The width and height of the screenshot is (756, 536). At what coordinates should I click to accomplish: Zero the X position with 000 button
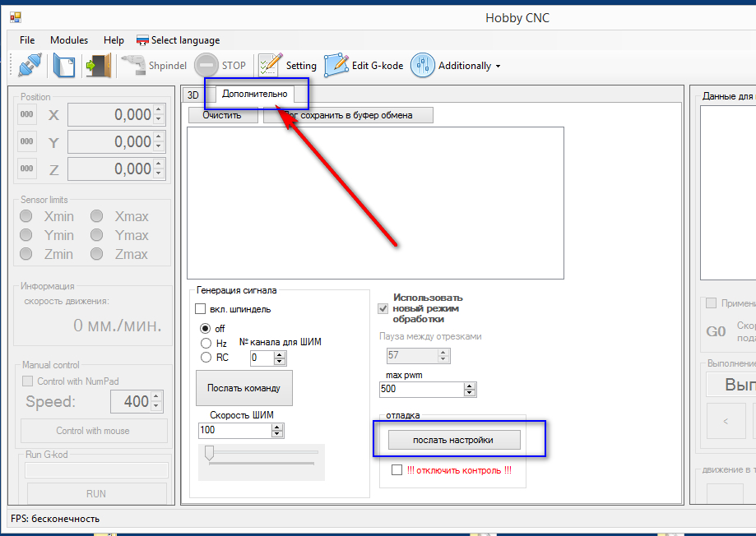pyautogui.click(x=27, y=114)
